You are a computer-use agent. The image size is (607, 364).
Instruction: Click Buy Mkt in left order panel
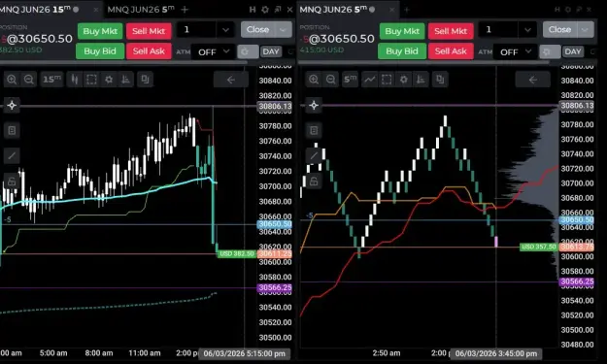pos(100,31)
